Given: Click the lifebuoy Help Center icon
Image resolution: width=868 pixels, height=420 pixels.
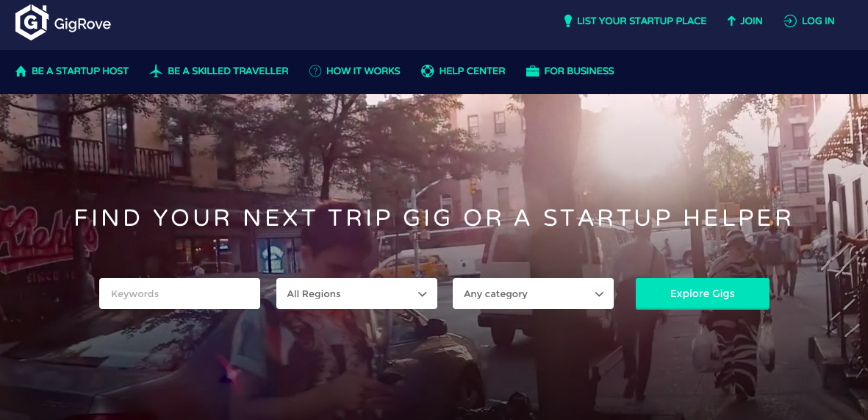Looking at the screenshot, I should point(427,71).
